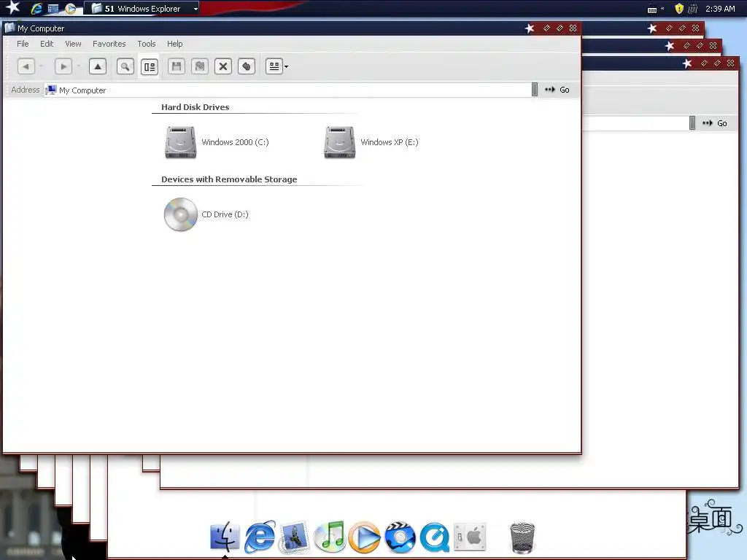This screenshot has height=560, width=747.
Task: Launch Internet Explorer from quick launch
Action: (x=36, y=8)
